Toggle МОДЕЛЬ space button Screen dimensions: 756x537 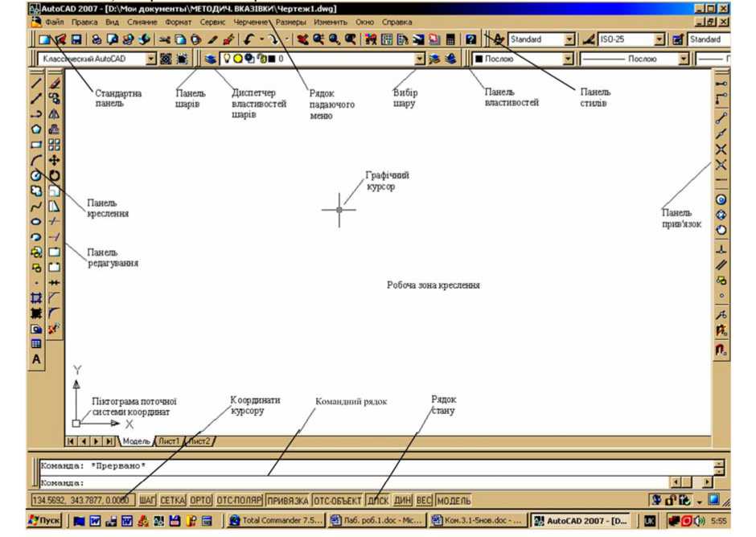[454, 500]
